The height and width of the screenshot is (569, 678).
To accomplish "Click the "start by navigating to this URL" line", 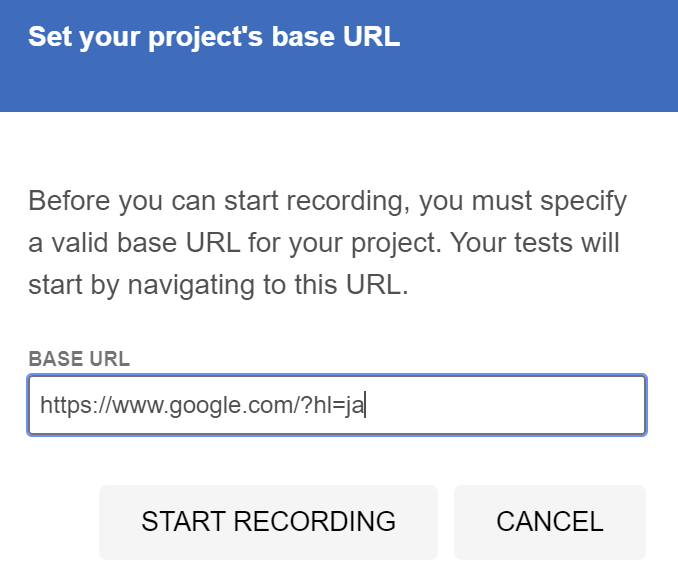I will click(218, 285).
